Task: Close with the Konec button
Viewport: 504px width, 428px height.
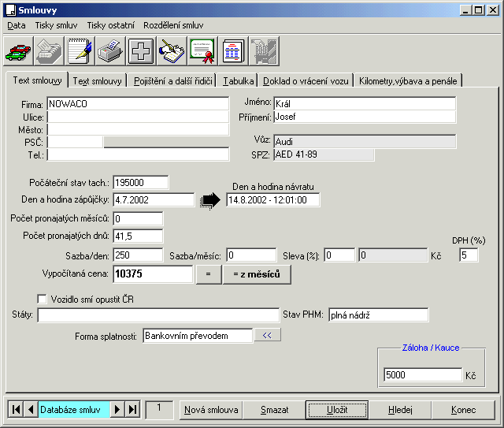Action: coord(463,410)
